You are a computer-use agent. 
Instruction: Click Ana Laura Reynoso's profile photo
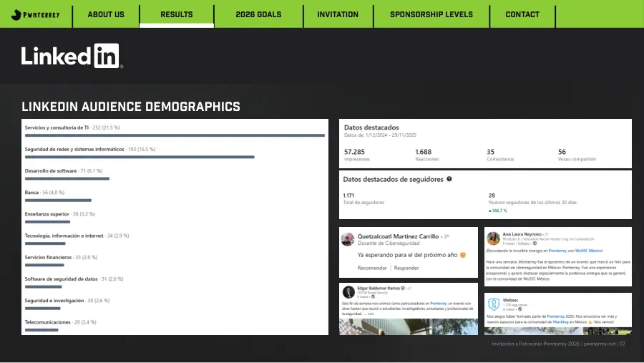coord(493,238)
